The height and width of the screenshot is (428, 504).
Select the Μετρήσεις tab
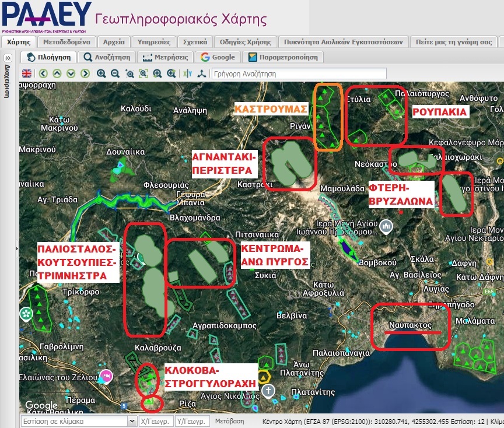[166, 57]
